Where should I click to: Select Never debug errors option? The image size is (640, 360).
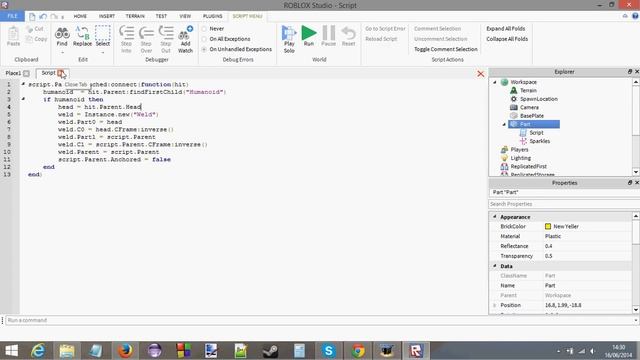click(x=204, y=29)
